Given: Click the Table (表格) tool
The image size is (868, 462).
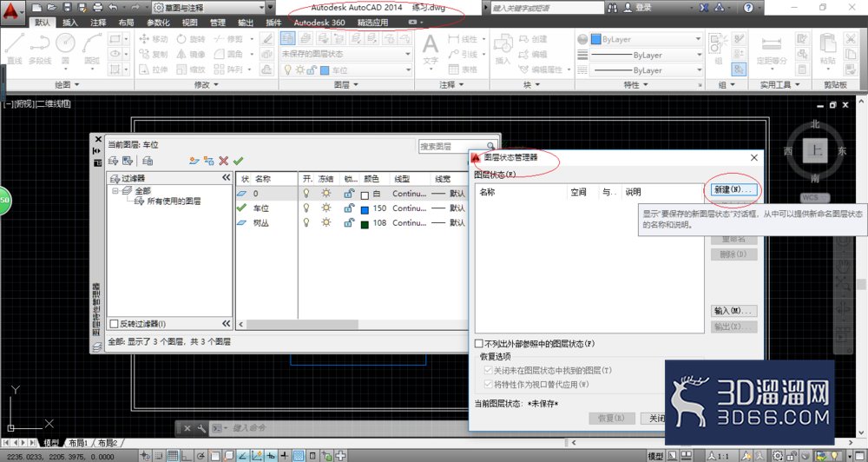Looking at the screenshot, I should [463, 69].
